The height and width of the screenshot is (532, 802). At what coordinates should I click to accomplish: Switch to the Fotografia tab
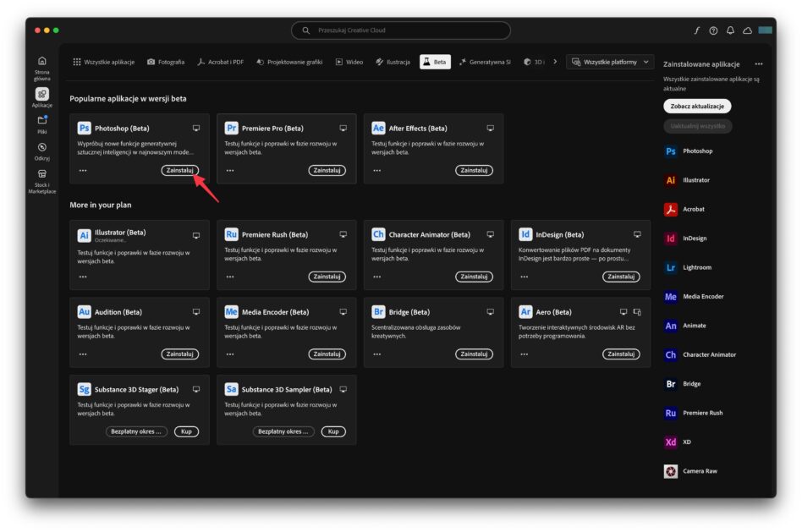tap(166, 62)
